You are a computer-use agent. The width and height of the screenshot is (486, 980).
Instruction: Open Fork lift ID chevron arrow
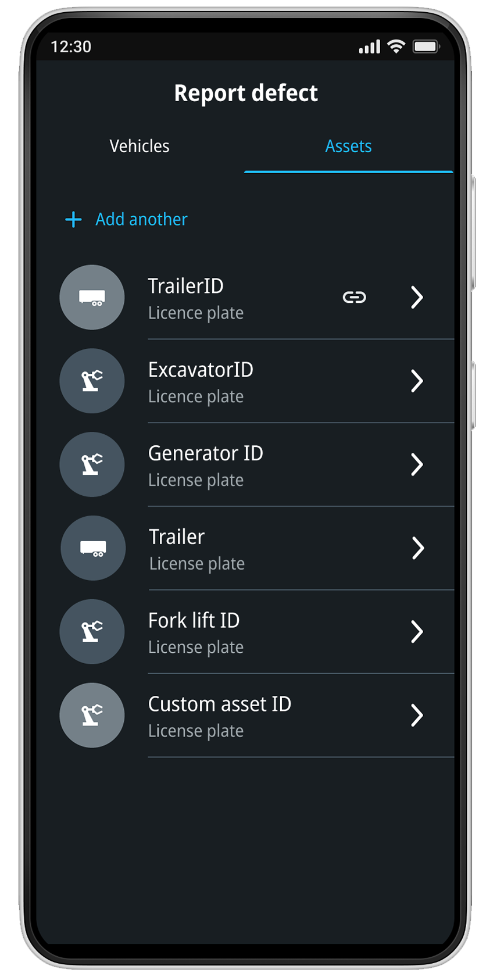click(417, 632)
